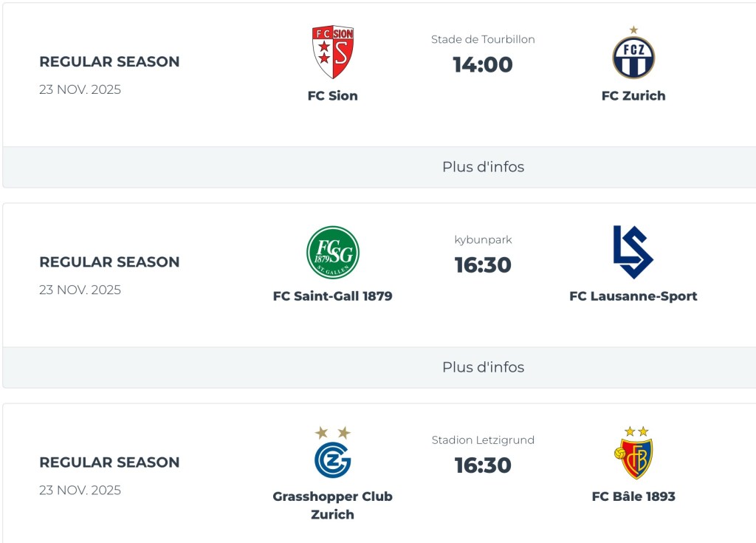Click the Stadion Letzigrund venue label
Viewport: 756px width, 543px height.
point(483,440)
